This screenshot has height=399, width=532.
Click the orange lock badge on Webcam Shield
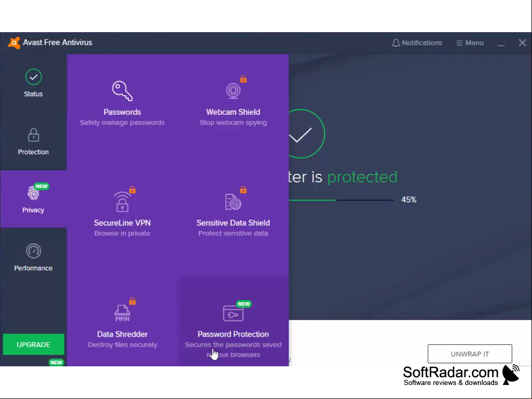tap(243, 79)
